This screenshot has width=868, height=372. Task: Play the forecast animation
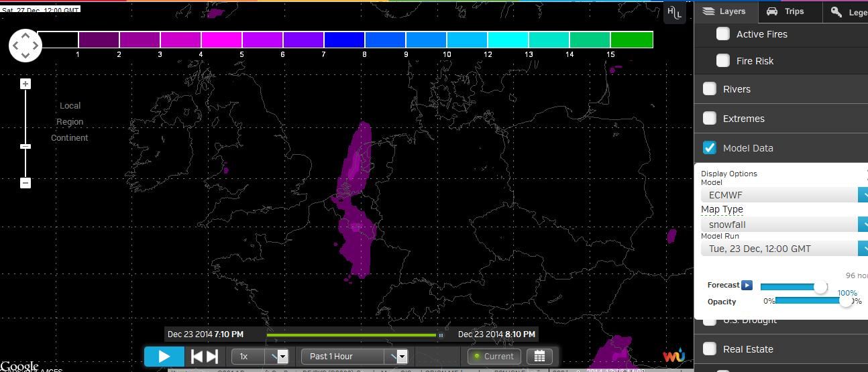point(164,357)
